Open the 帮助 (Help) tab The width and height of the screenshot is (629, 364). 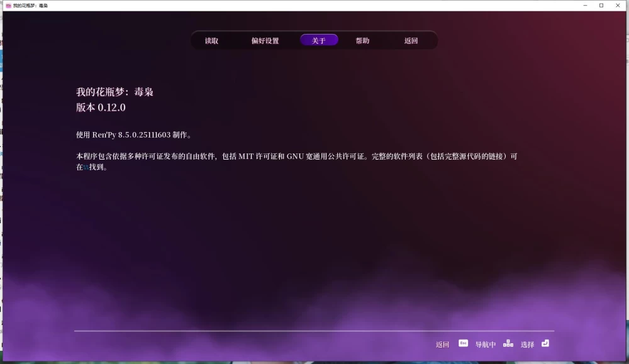(x=362, y=40)
